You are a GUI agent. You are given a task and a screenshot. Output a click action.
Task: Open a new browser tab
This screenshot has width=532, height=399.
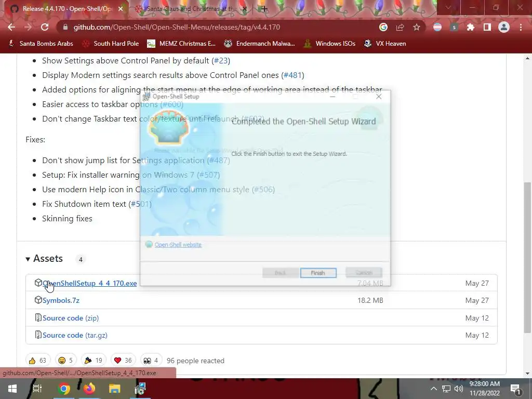264,9
